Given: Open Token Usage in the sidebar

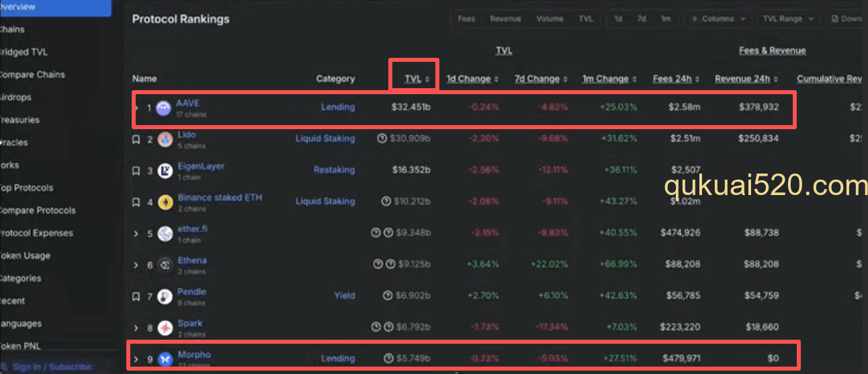Looking at the screenshot, I should pos(25,256).
